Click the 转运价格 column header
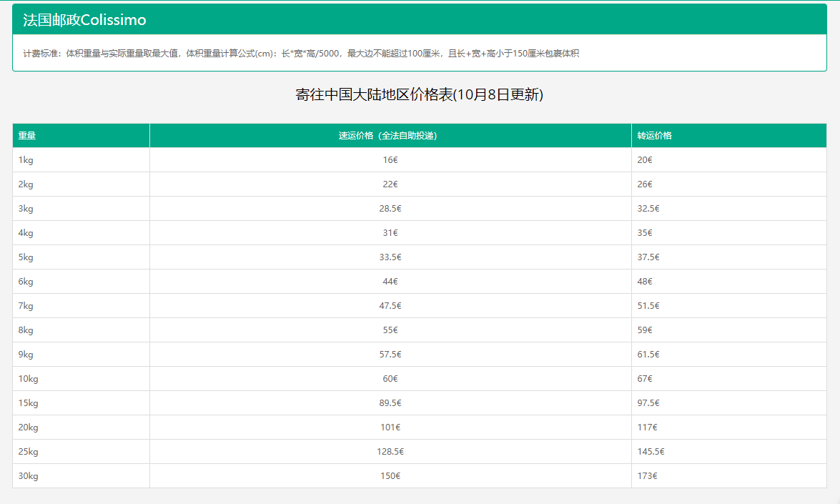This screenshot has width=840, height=504. 729,136
